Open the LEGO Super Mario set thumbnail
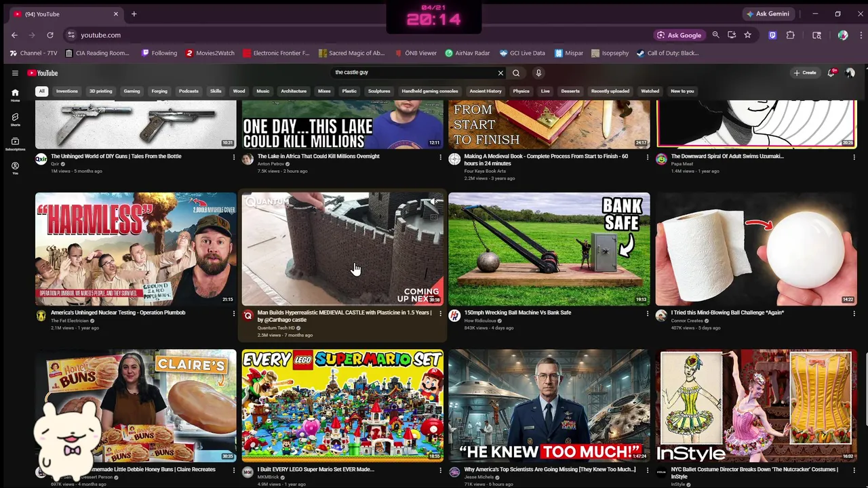868x488 pixels. coord(342,405)
